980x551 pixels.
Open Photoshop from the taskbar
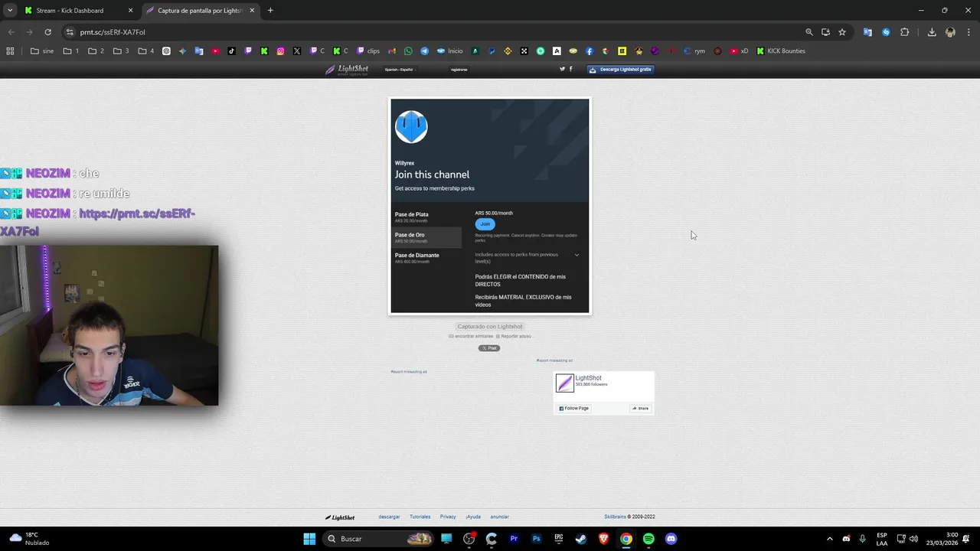tap(536, 539)
